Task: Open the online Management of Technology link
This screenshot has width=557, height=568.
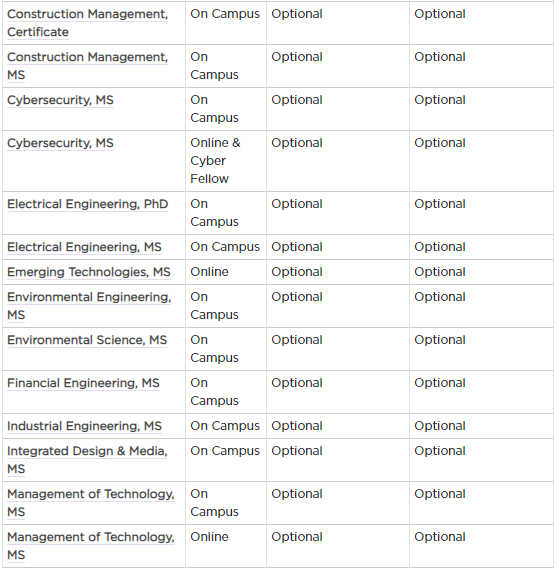Action: (x=91, y=546)
